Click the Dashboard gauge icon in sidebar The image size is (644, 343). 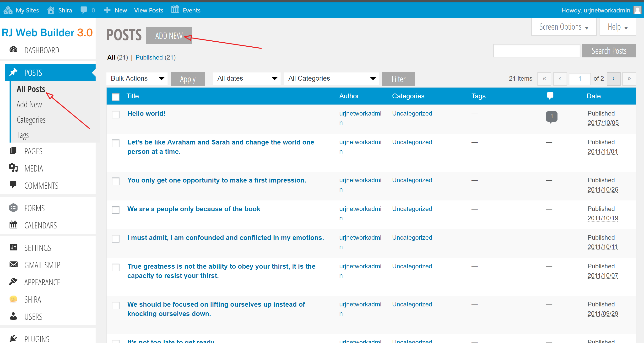pos(13,50)
